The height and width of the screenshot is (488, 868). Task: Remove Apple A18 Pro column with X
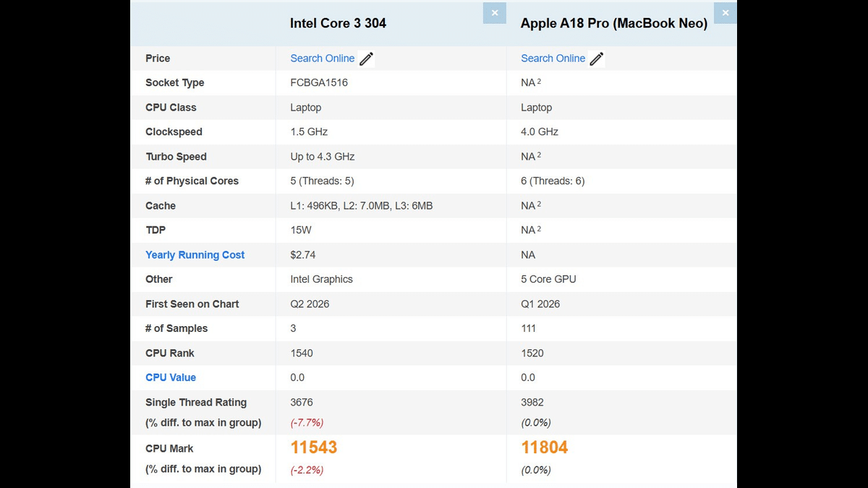tap(726, 12)
